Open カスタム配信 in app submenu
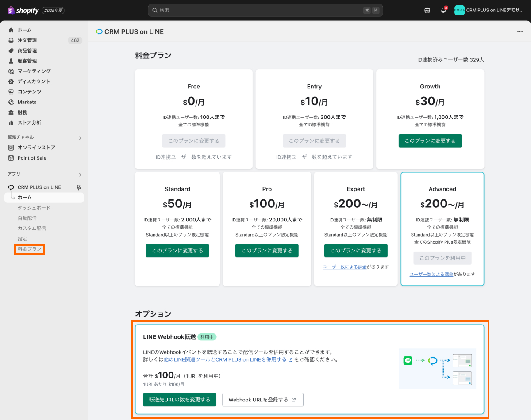The height and width of the screenshot is (420, 531). pyautogui.click(x=31, y=229)
